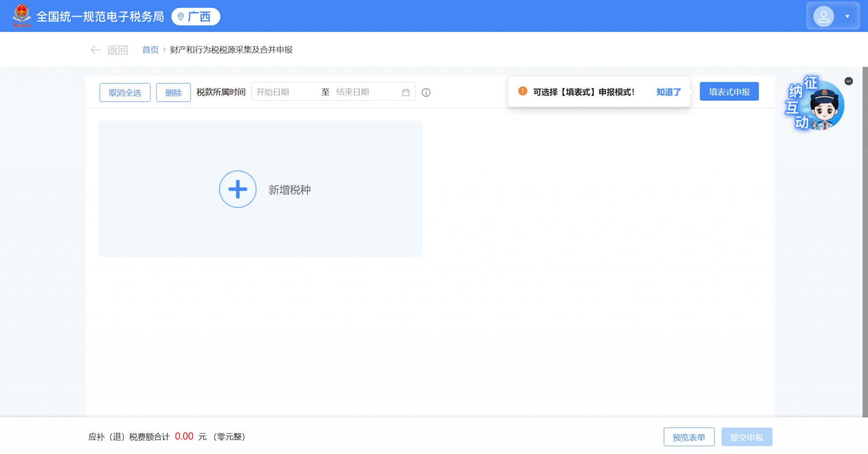Click the back arrow to return

[95, 50]
